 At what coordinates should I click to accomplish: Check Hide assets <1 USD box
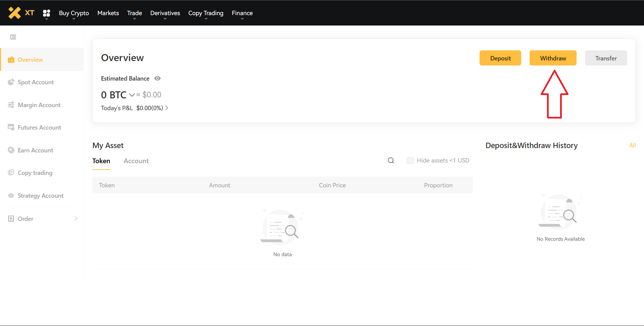410,160
